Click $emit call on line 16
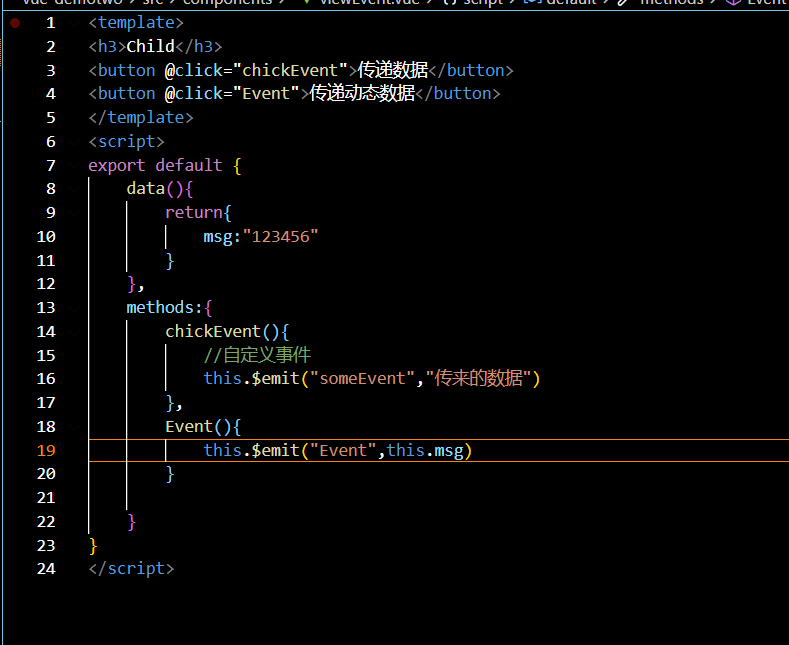The image size is (789, 645). tap(275, 379)
